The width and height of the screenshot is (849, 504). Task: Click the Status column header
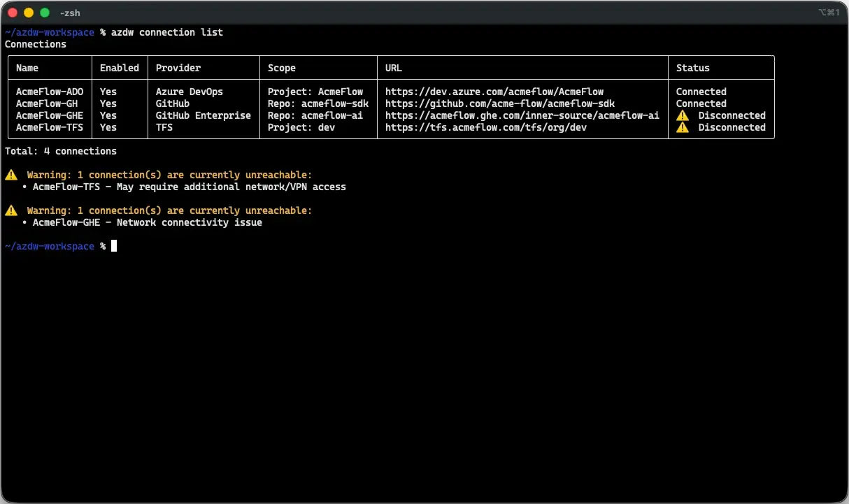(x=693, y=68)
